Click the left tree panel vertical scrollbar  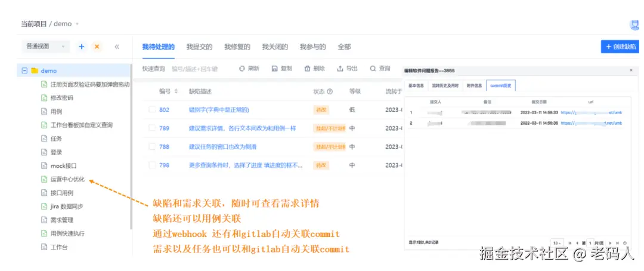pos(131,147)
